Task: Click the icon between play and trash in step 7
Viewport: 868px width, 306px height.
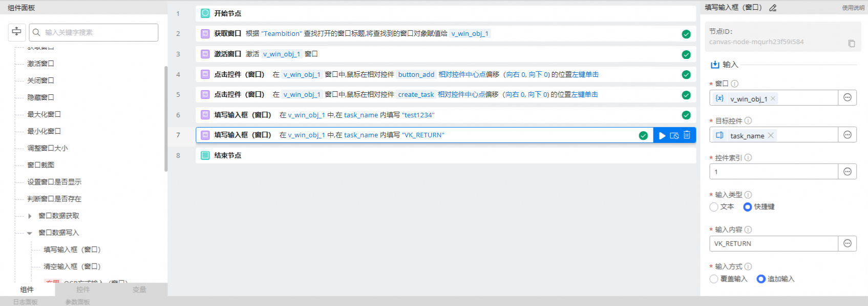Action: pos(674,135)
